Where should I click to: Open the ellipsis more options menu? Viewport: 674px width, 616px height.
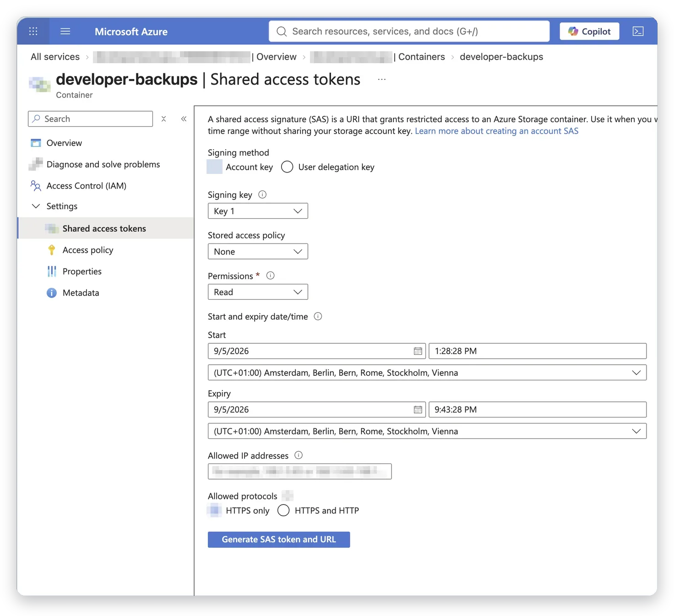pyautogui.click(x=382, y=79)
